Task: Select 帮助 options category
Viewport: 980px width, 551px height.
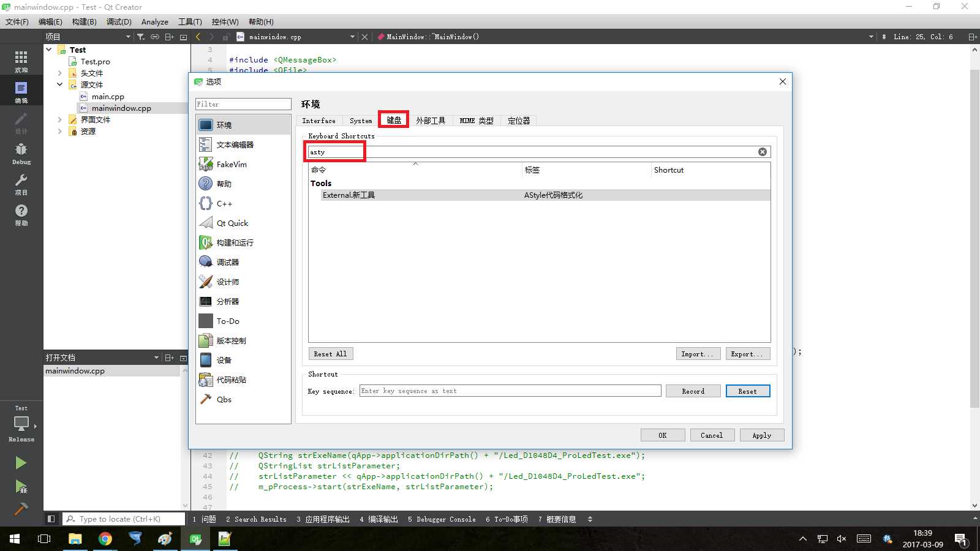Action: pos(243,184)
